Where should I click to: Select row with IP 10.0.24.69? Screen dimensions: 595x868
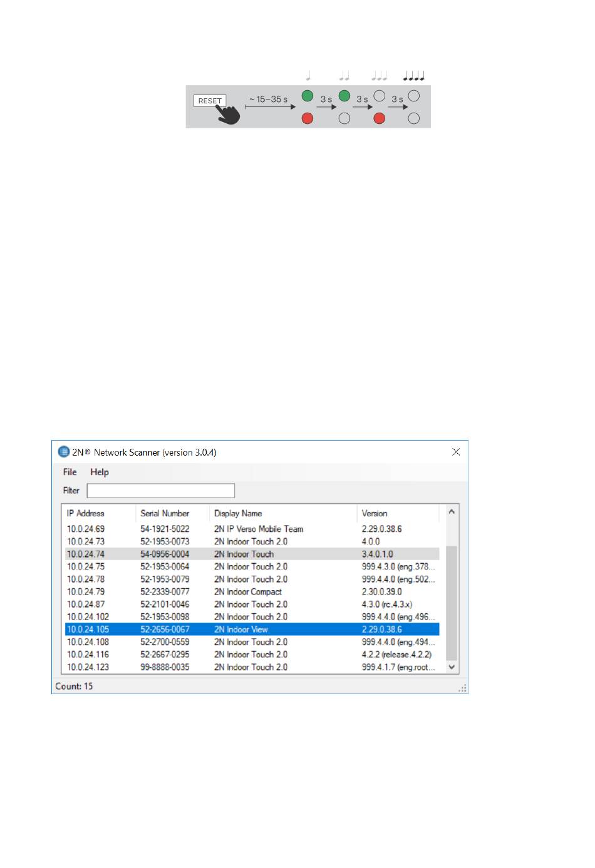(x=252, y=529)
